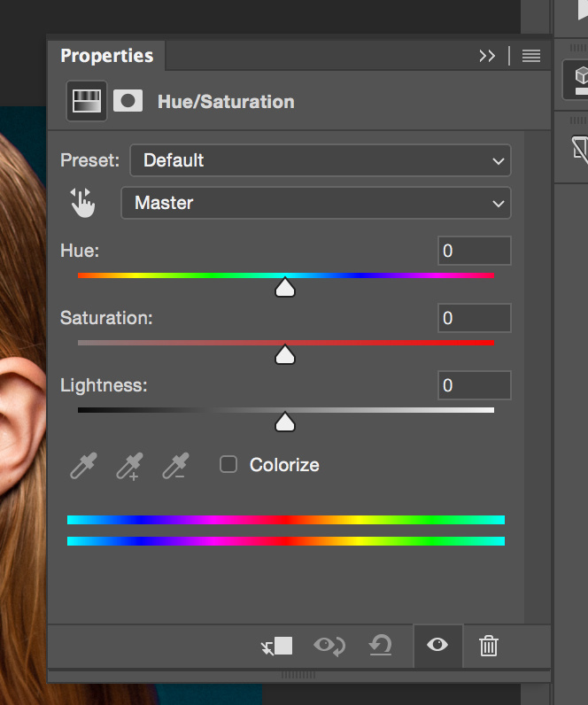Image resolution: width=588 pixels, height=705 pixels.
Task: Clip adjustment to the layer below
Action: pyautogui.click(x=277, y=646)
